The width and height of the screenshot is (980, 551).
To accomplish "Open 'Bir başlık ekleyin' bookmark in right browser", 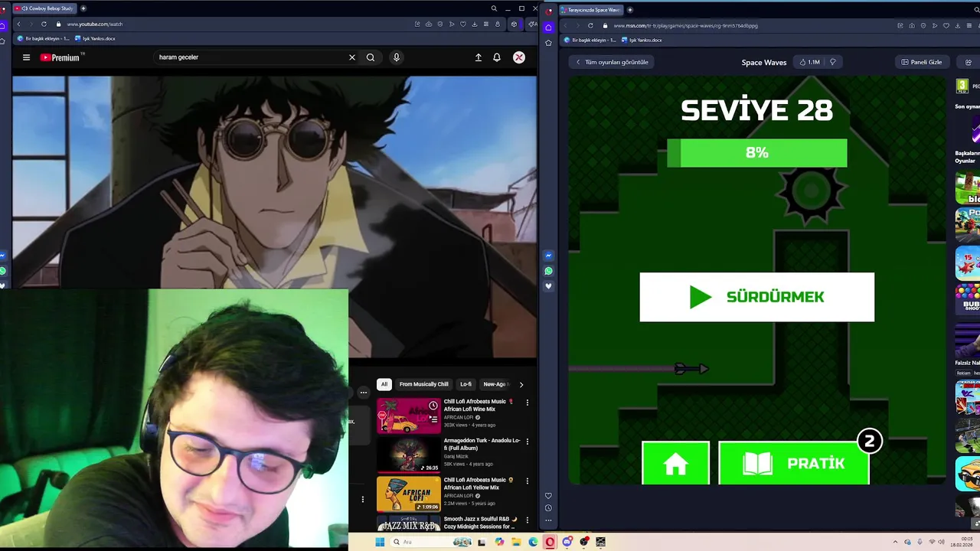I will click(x=590, y=40).
